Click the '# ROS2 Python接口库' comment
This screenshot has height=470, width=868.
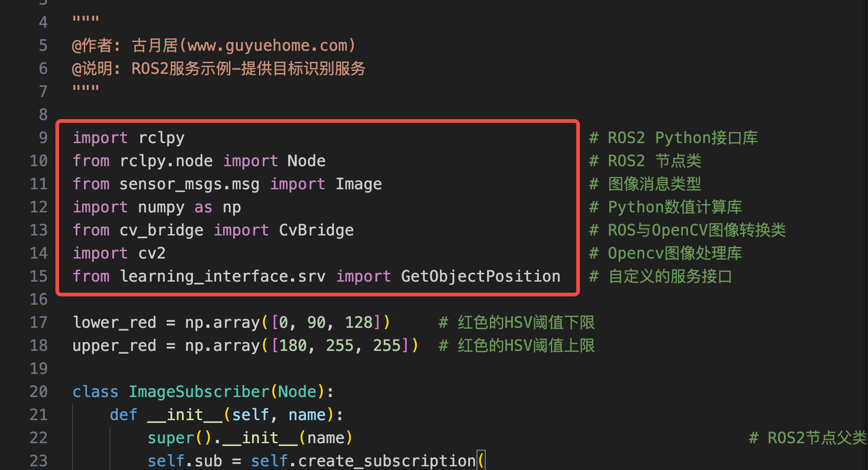pyautogui.click(x=674, y=138)
